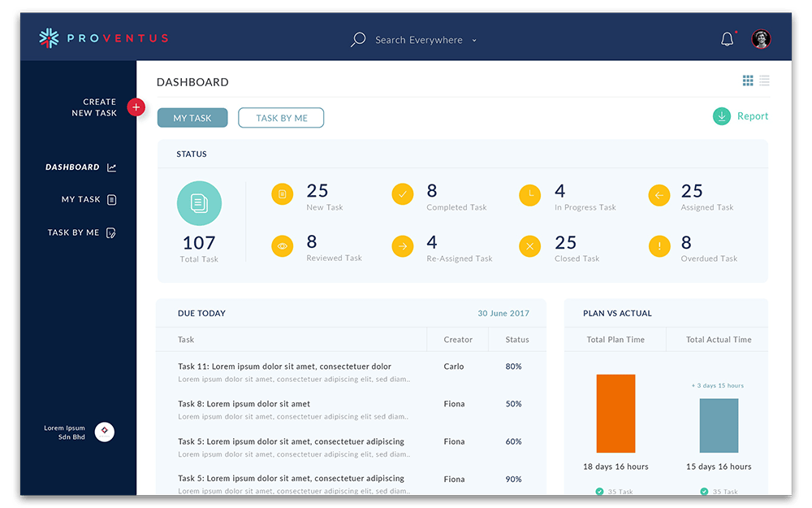The height and width of the screenshot is (508, 812).
Task: Open the Lorem Ipsum Sdn Bhd company switcher
Action: click(104, 432)
